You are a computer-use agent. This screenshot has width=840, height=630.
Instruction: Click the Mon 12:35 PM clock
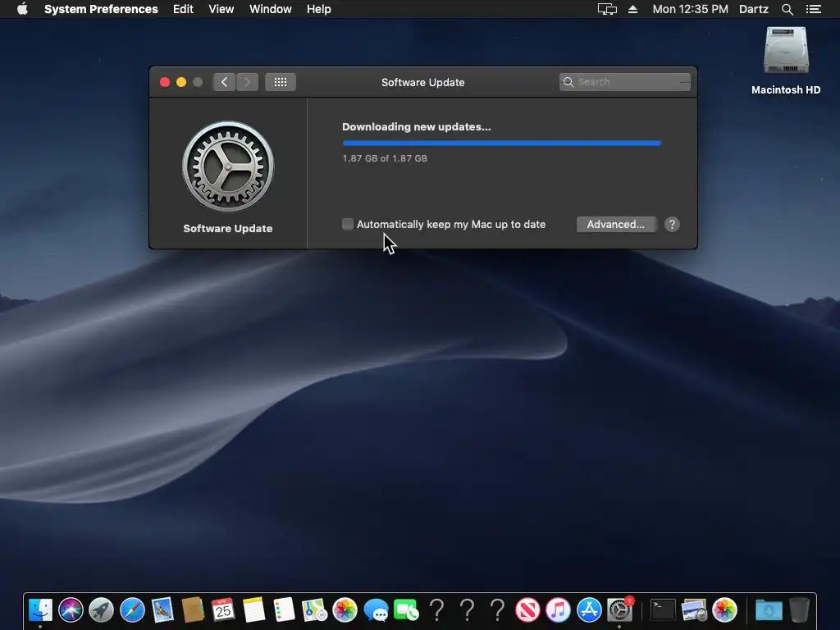[x=690, y=9]
